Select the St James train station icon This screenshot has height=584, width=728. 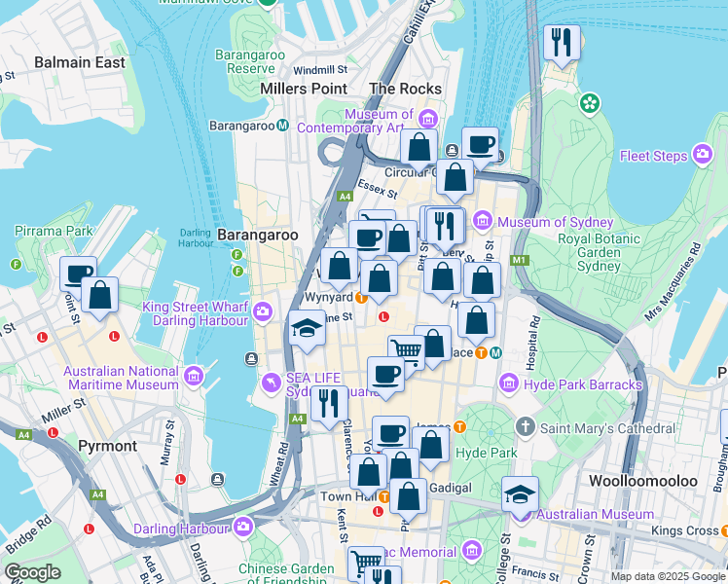(459, 426)
